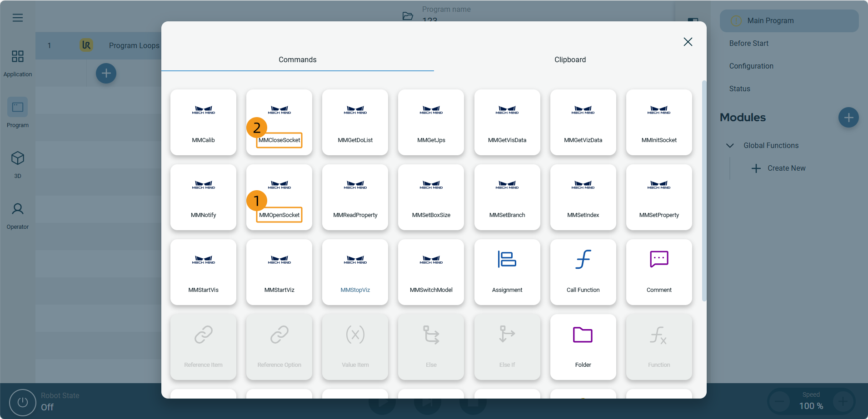Viewport: 868px width, 419px height.
Task: Switch to the Commands tab
Action: 298,59
